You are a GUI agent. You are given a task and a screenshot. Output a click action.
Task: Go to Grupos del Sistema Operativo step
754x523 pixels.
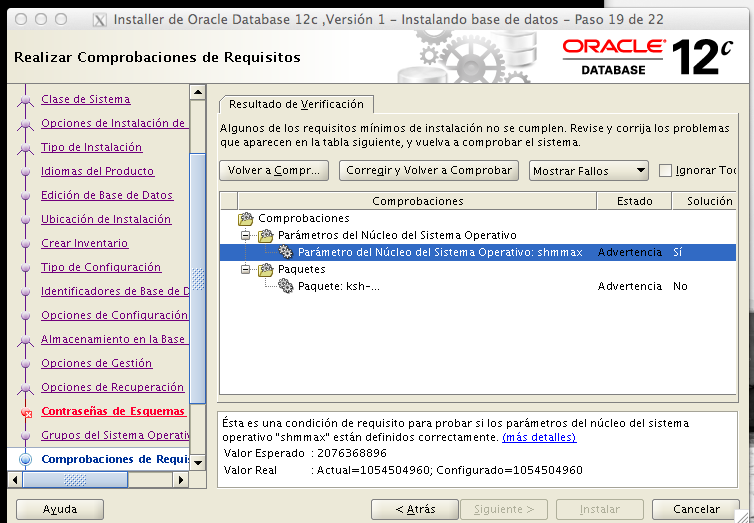(x=114, y=436)
